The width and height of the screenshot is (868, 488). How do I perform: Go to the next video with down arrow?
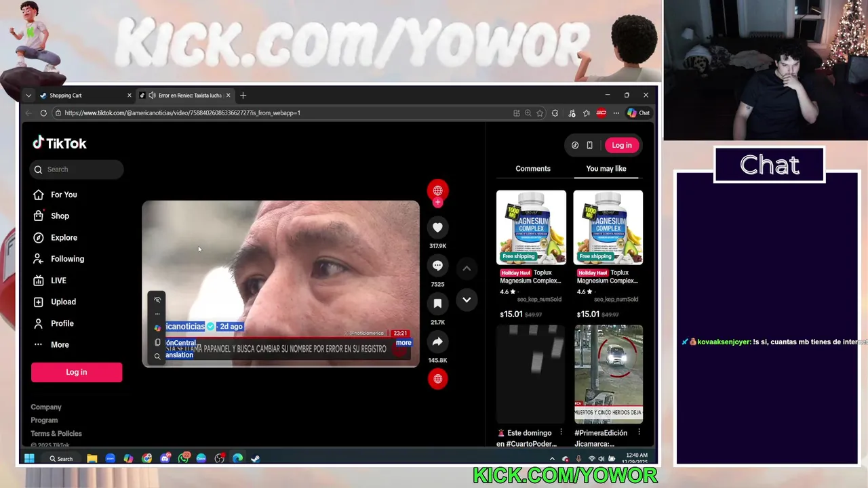coord(467,300)
